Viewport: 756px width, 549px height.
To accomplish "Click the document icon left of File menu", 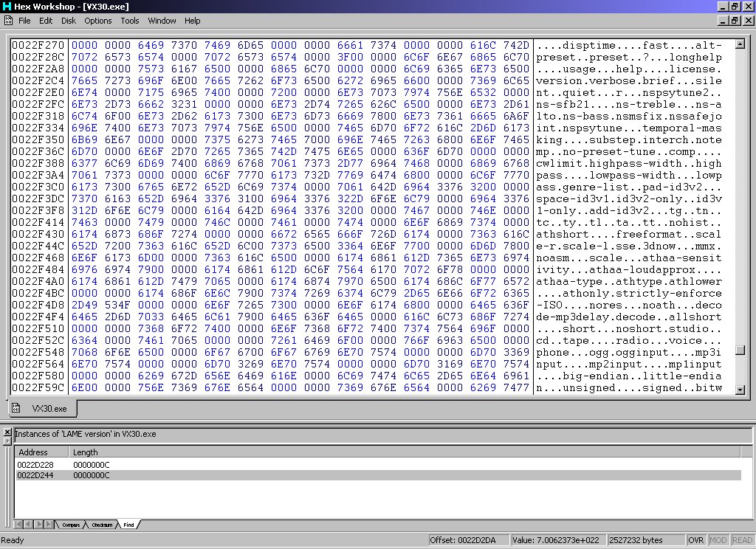I will click(x=8, y=20).
